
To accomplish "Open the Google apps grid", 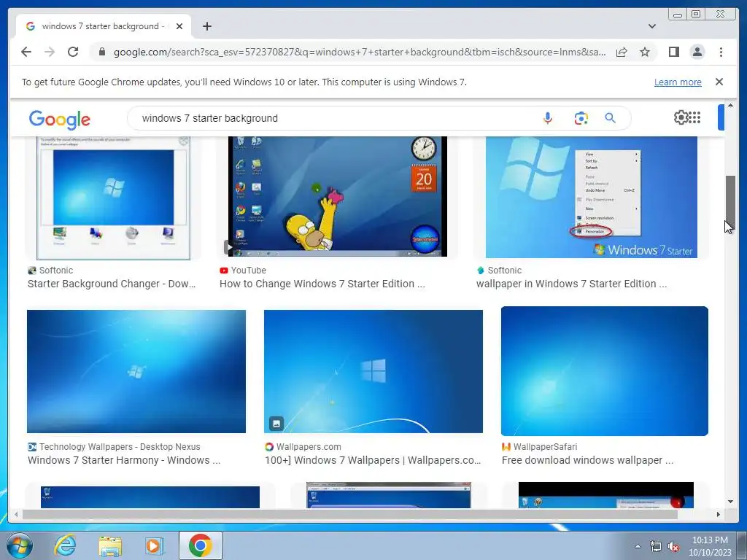I will tap(694, 117).
